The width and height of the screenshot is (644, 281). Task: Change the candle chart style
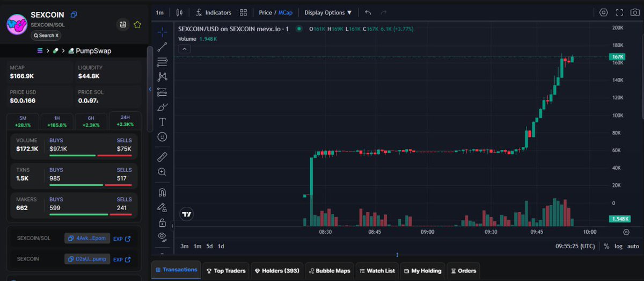(x=179, y=12)
